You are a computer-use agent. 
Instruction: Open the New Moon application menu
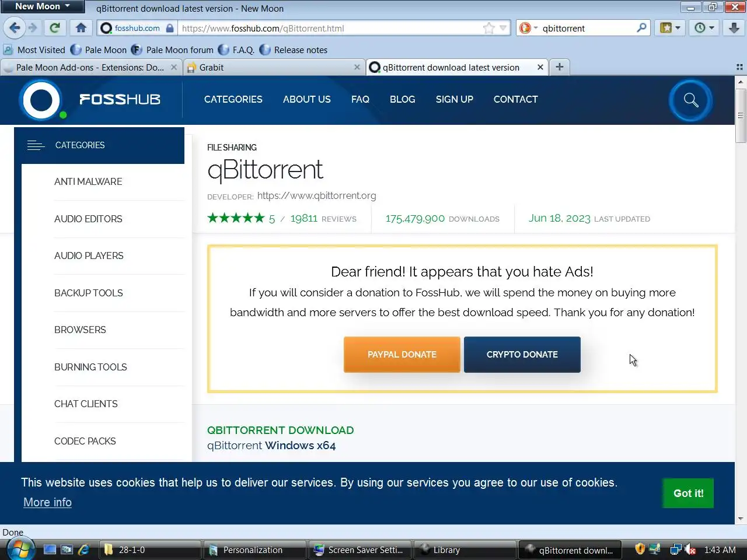click(42, 6)
